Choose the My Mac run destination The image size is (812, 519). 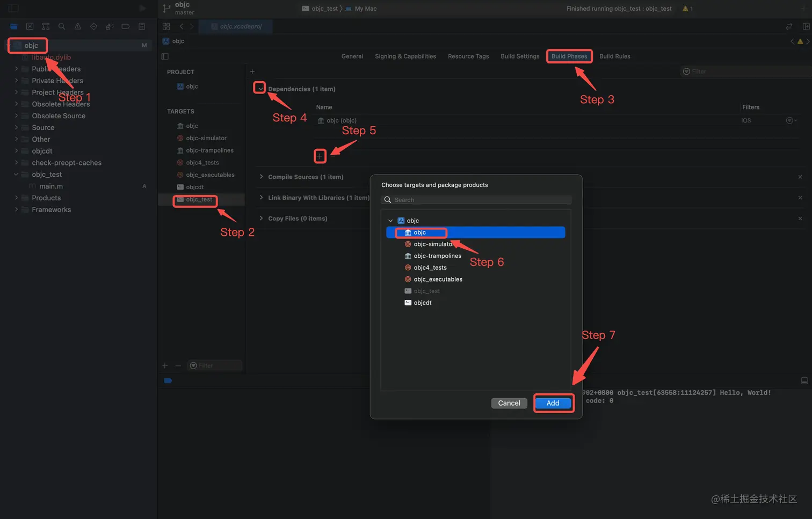[x=361, y=9]
